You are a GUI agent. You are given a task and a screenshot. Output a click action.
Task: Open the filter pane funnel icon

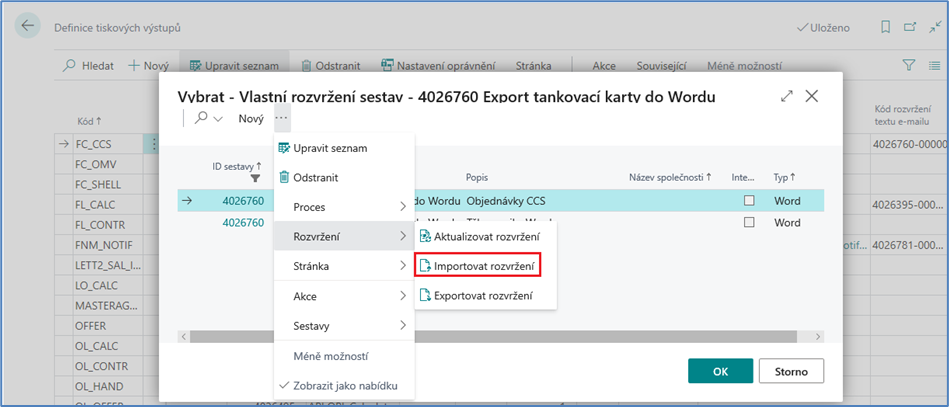pyautogui.click(x=908, y=65)
